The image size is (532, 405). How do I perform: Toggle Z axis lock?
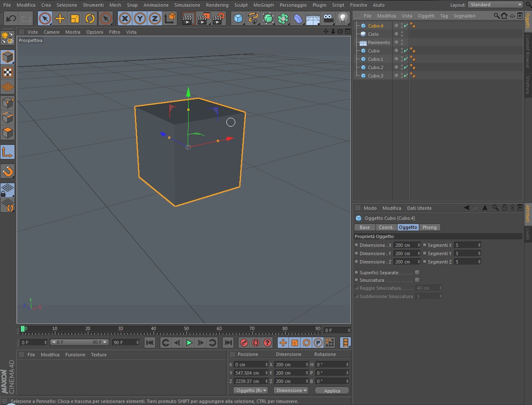pyautogui.click(x=155, y=18)
